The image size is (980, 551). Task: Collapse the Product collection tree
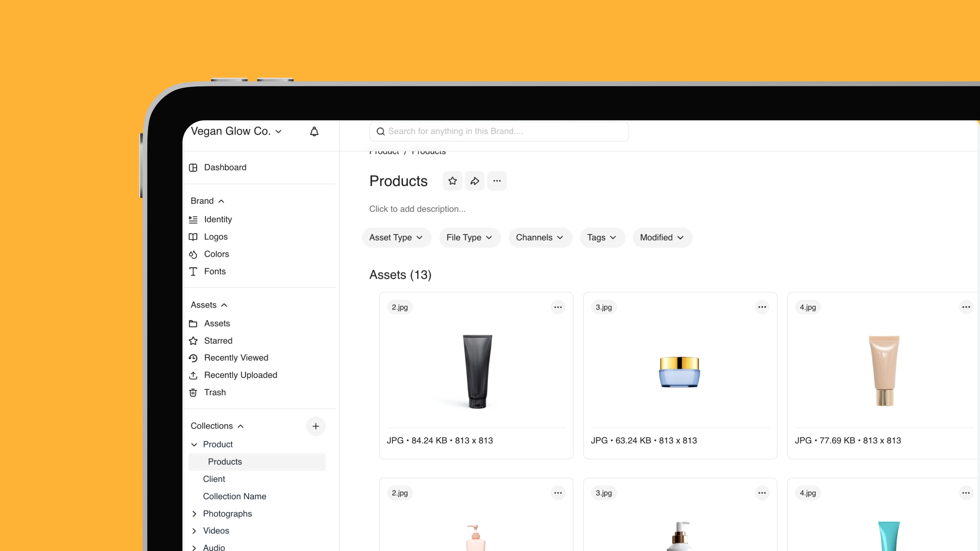pos(194,445)
